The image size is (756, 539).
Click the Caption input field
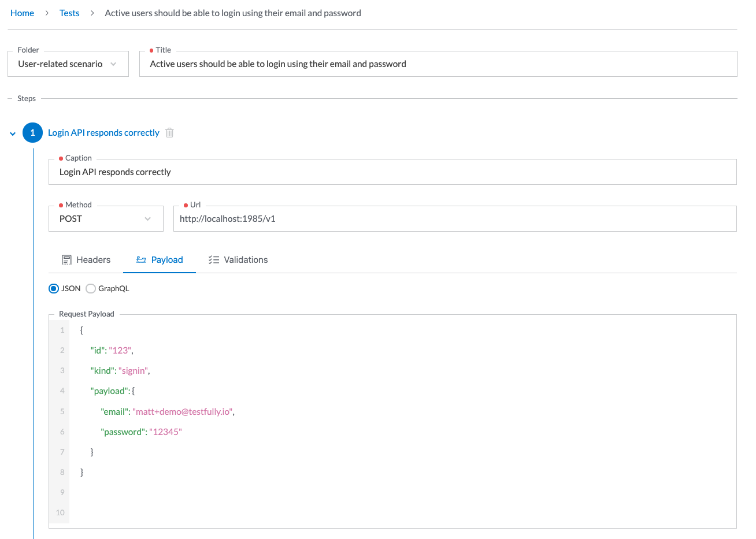point(392,172)
